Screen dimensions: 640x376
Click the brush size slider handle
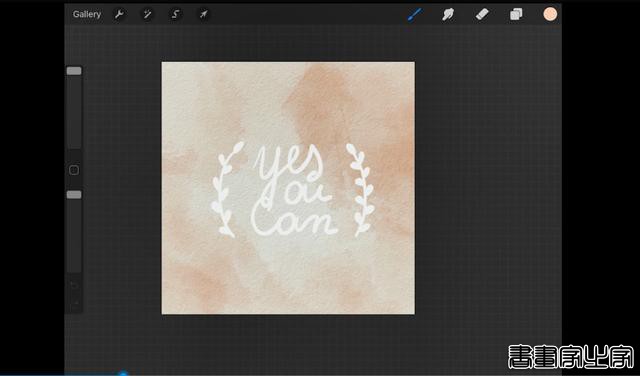pos(74,71)
